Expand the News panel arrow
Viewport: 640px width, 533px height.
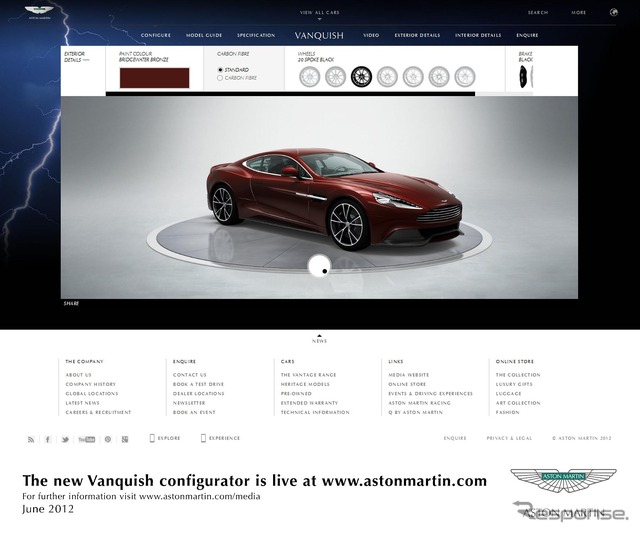(x=320, y=335)
